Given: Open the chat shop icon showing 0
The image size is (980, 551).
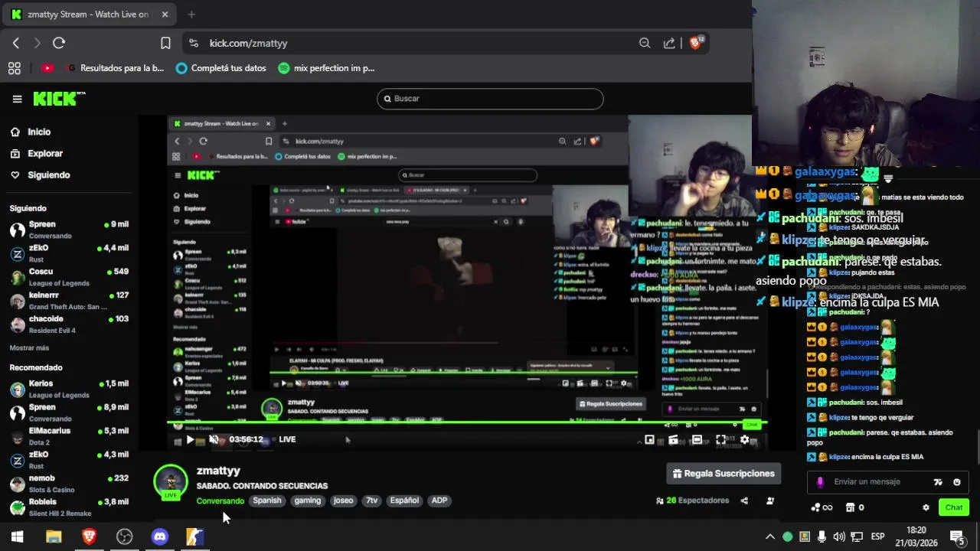Looking at the screenshot, I should click(x=854, y=507).
